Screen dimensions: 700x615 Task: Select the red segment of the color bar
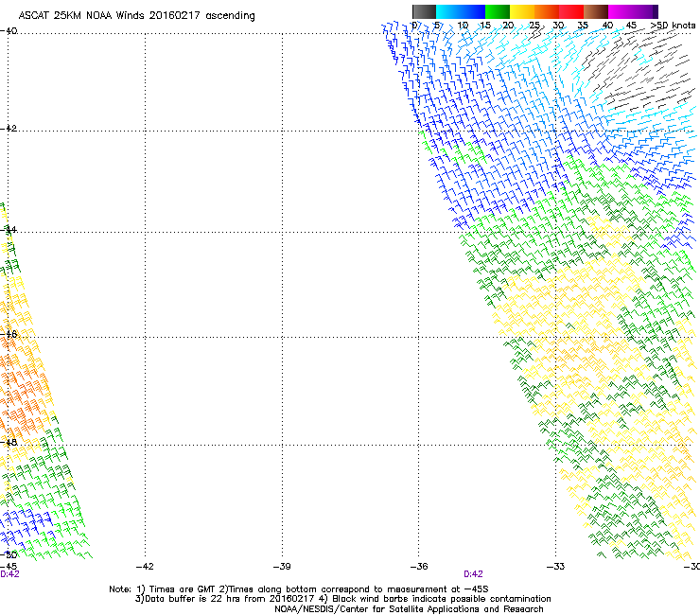(x=571, y=11)
